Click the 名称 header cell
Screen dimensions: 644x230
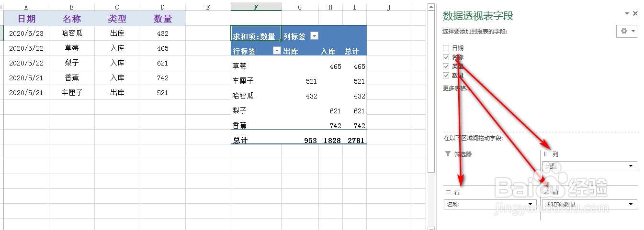[71, 19]
